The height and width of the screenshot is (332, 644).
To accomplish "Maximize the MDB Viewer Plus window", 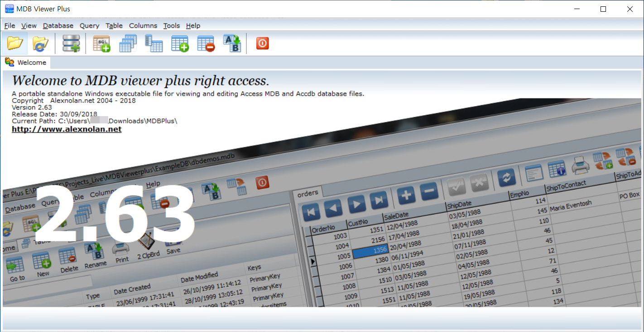I will coord(603,9).
